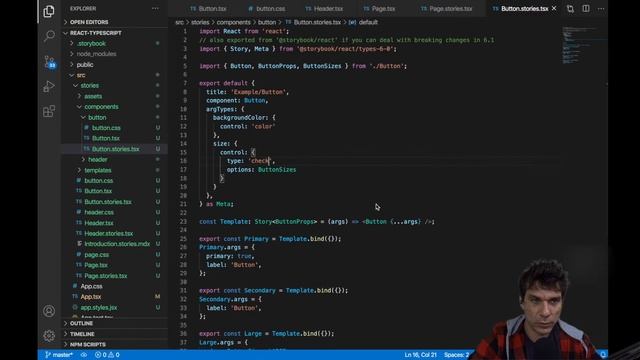Click the master branch indicator in status bar

click(58, 355)
